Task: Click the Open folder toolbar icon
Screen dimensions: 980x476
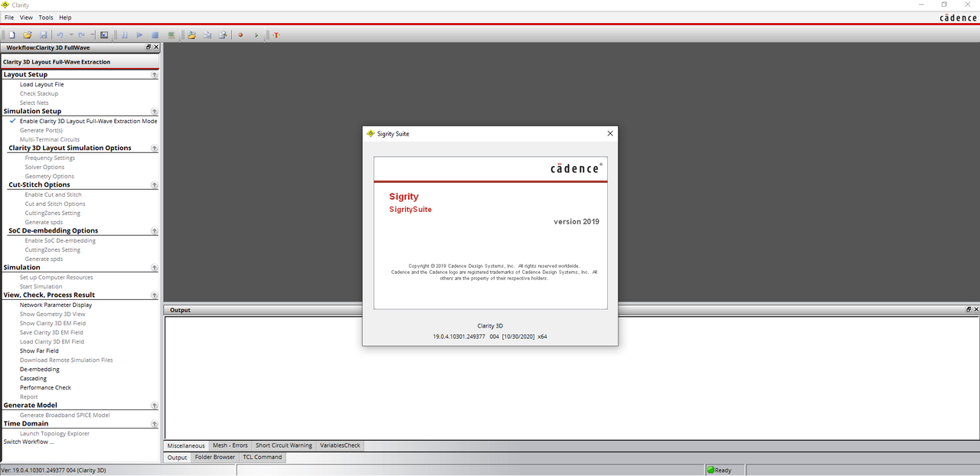Action: (28, 35)
